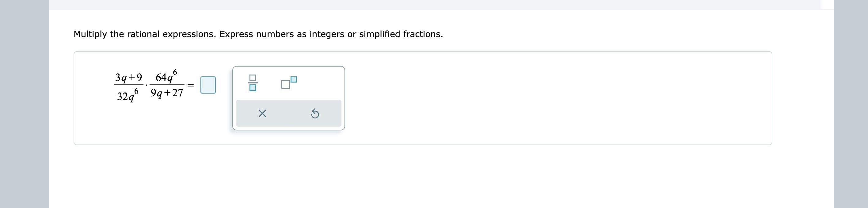
Task: Click the problem instructions text
Action: click(258, 34)
